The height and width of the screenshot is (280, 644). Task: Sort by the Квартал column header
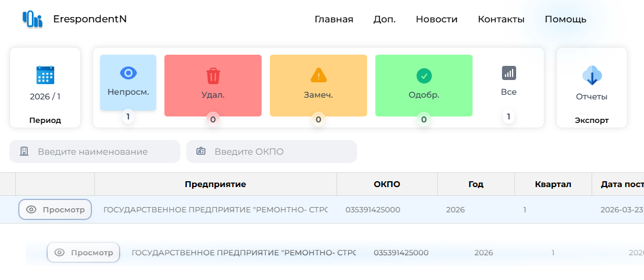pyautogui.click(x=553, y=184)
